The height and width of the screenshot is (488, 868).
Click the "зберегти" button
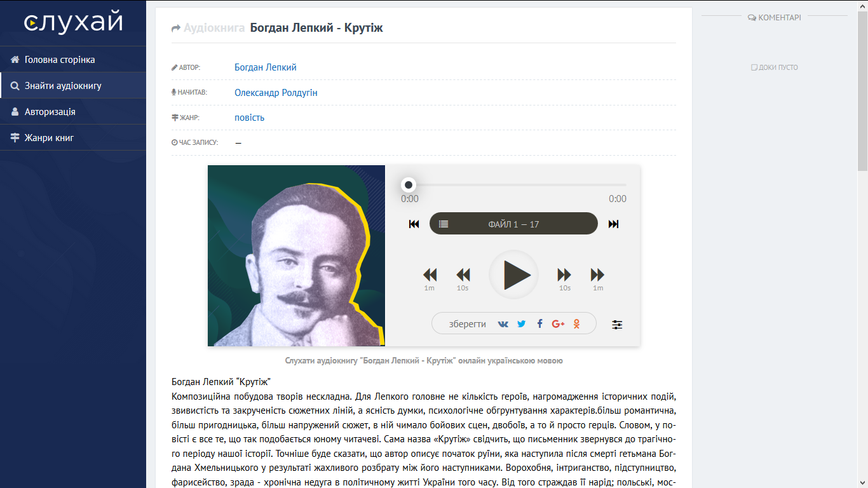467,324
